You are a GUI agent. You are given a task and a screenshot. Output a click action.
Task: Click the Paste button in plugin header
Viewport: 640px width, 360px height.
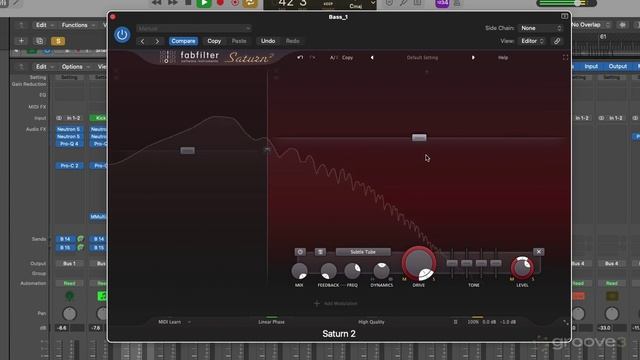point(239,41)
